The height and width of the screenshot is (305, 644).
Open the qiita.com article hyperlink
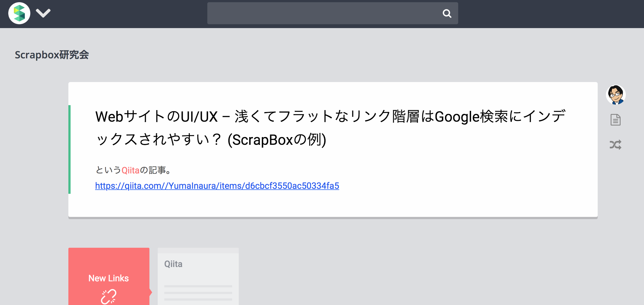coord(217,186)
